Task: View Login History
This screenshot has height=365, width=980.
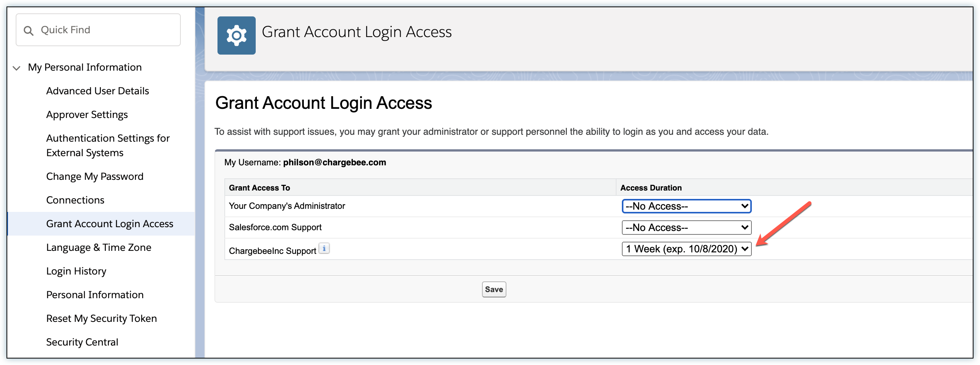Action: 76,271
